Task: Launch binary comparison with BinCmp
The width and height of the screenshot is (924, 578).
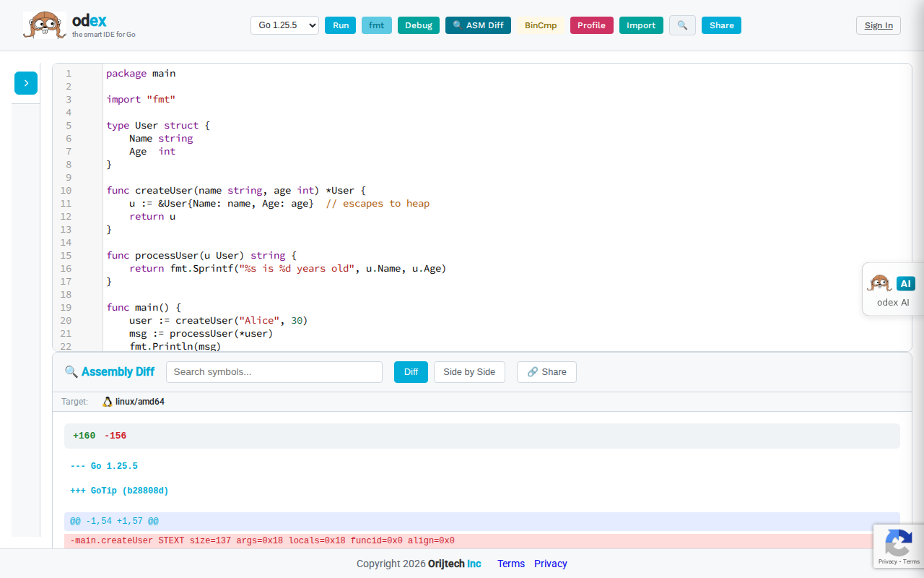Action: pyautogui.click(x=541, y=25)
